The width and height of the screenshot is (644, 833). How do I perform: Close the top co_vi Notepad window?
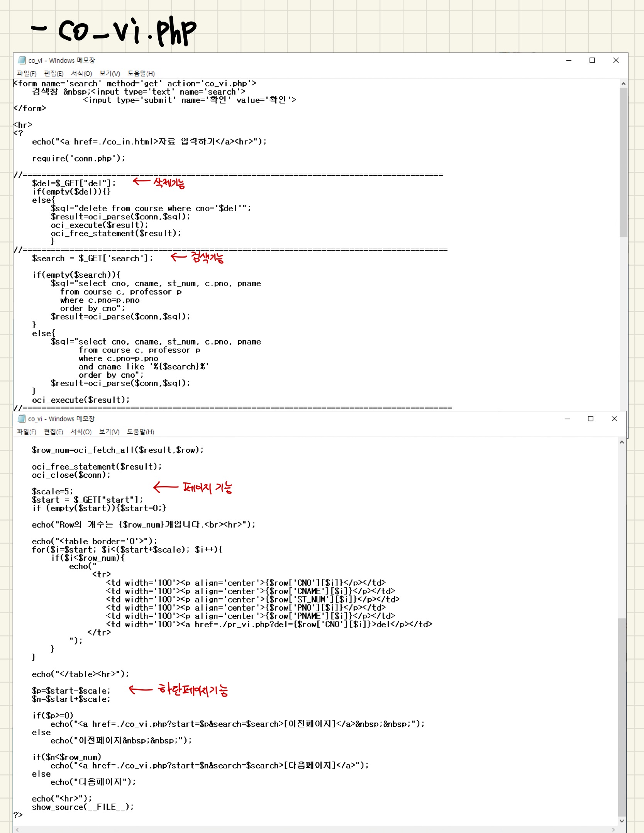tap(616, 60)
